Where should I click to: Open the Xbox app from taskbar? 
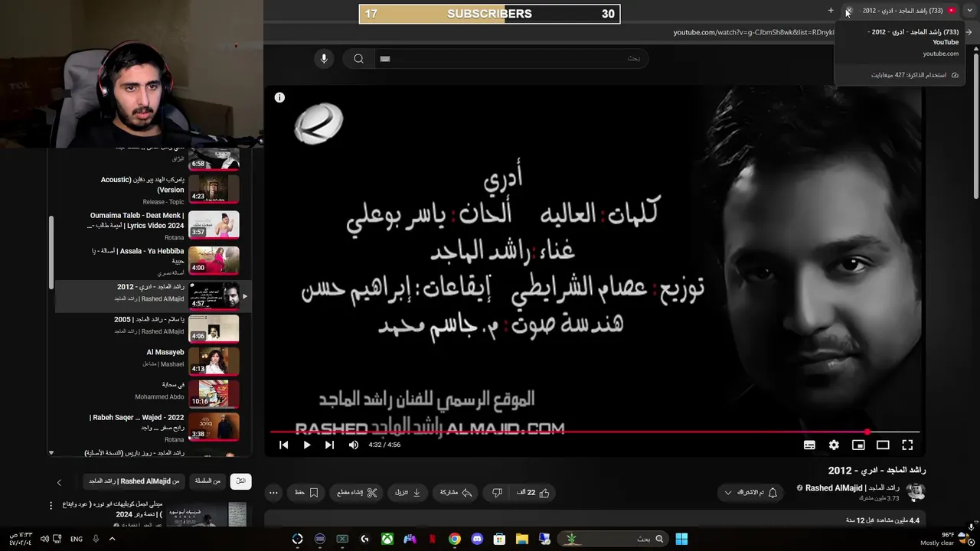(387, 539)
